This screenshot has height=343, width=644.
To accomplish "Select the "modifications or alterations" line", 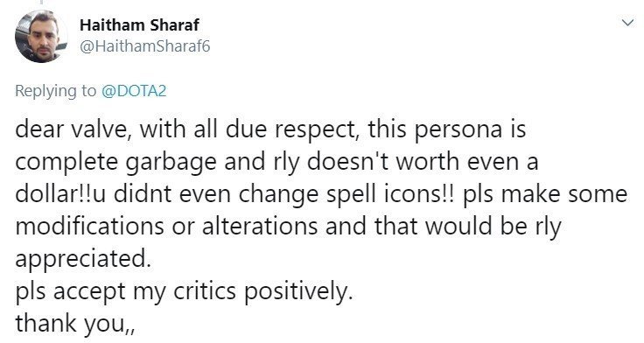I will pos(289,227).
